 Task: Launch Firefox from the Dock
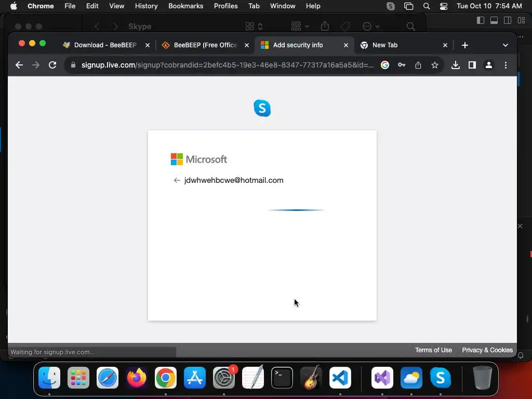click(137, 378)
